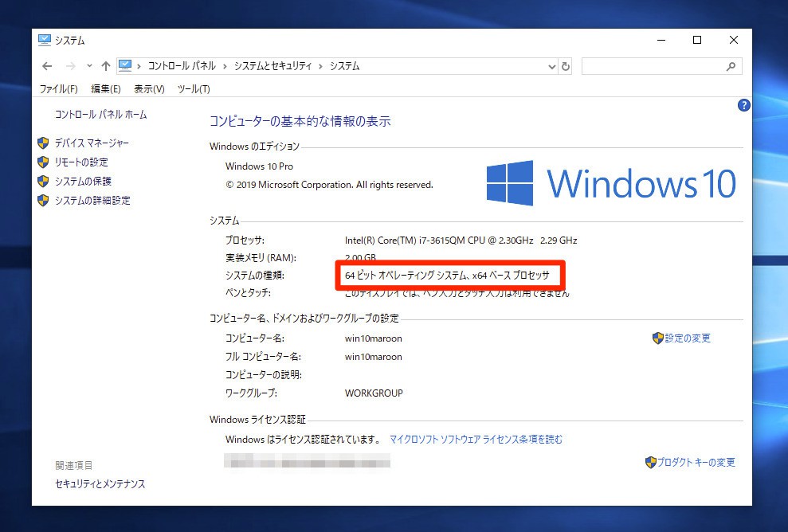This screenshot has height=532, width=788.
Task: Click the processor value Intel(R) Core(TM) i7-3615QM
Action: pos(461,241)
